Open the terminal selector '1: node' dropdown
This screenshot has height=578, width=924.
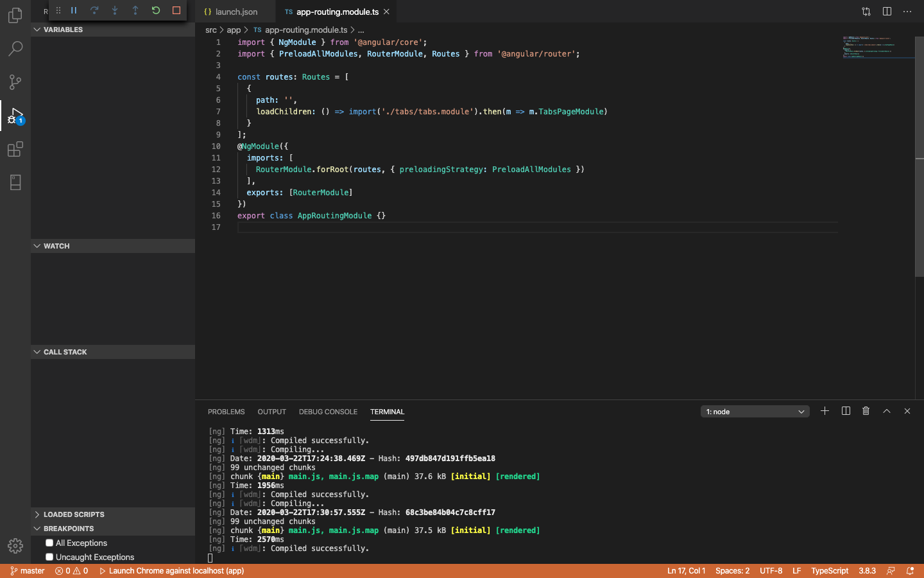(755, 412)
